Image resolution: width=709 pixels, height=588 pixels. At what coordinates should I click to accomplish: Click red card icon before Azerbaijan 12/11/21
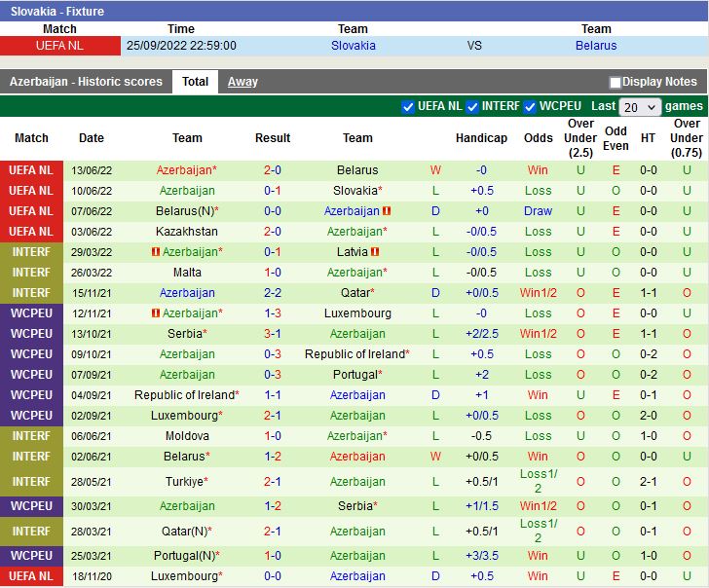[156, 313]
